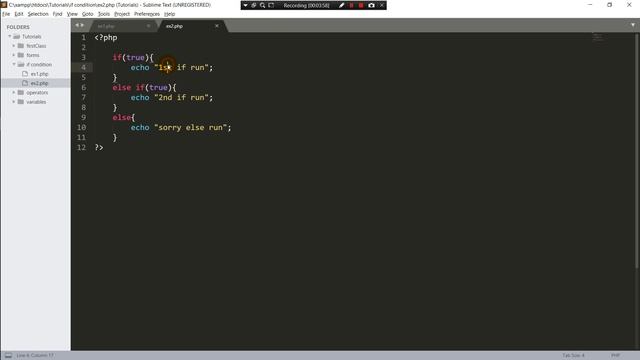Screen dimensions: 640x360
Task: Expand the firstClass folder arrow
Action: tap(14, 46)
